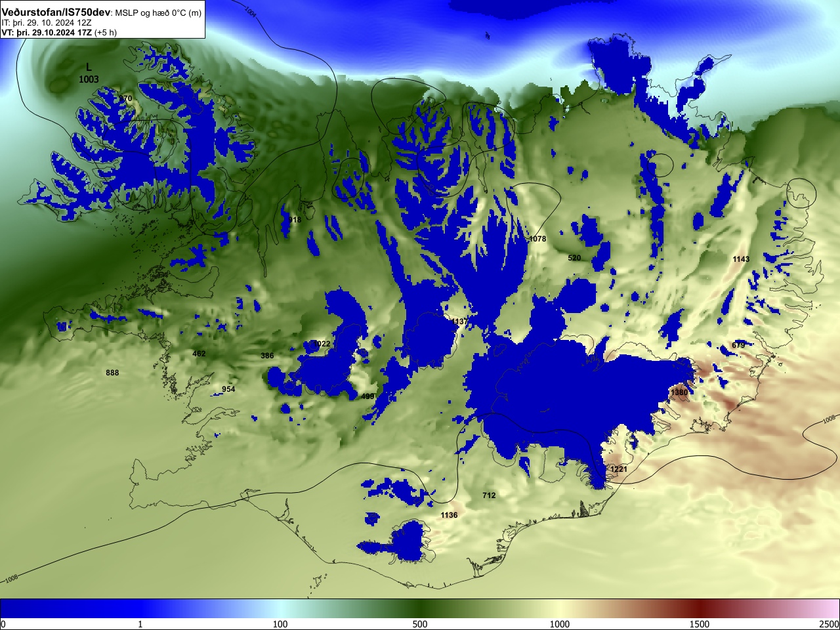Click the 1004 isobar label
The image size is (840, 630).
click(x=250, y=11)
